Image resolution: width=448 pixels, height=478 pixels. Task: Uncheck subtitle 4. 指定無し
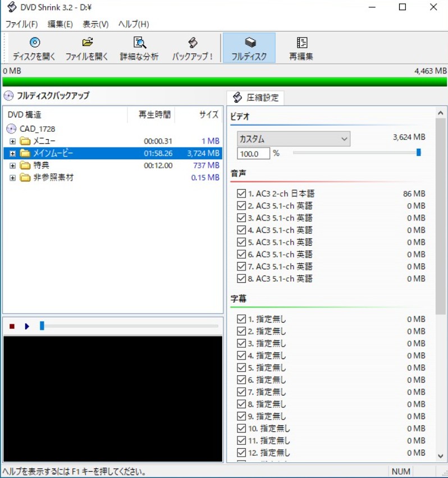pyautogui.click(x=241, y=356)
